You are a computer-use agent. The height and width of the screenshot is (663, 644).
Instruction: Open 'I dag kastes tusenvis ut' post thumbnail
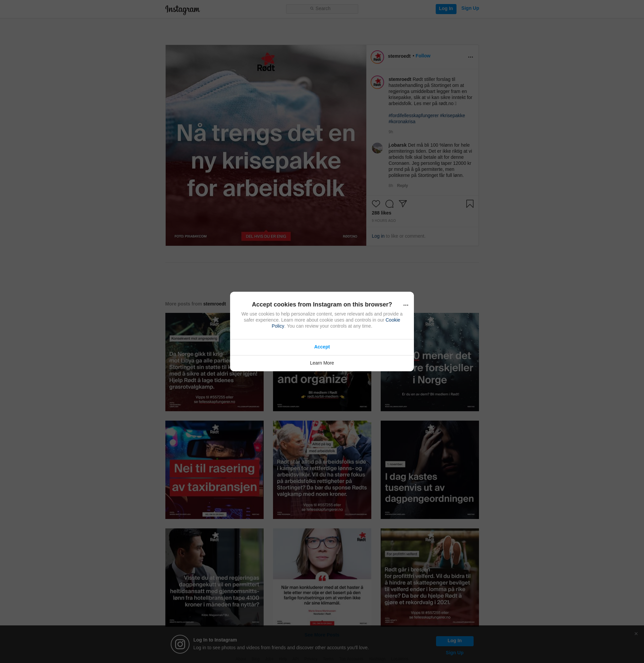(429, 469)
